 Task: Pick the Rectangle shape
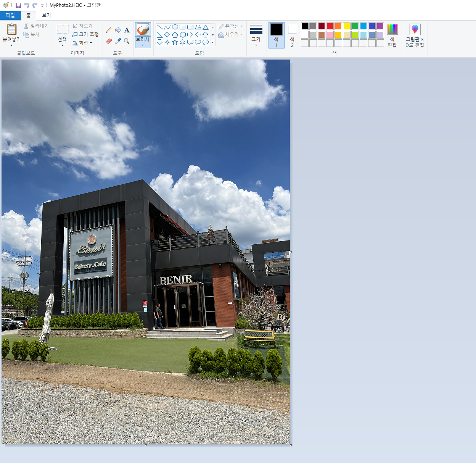(x=183, y=27)
